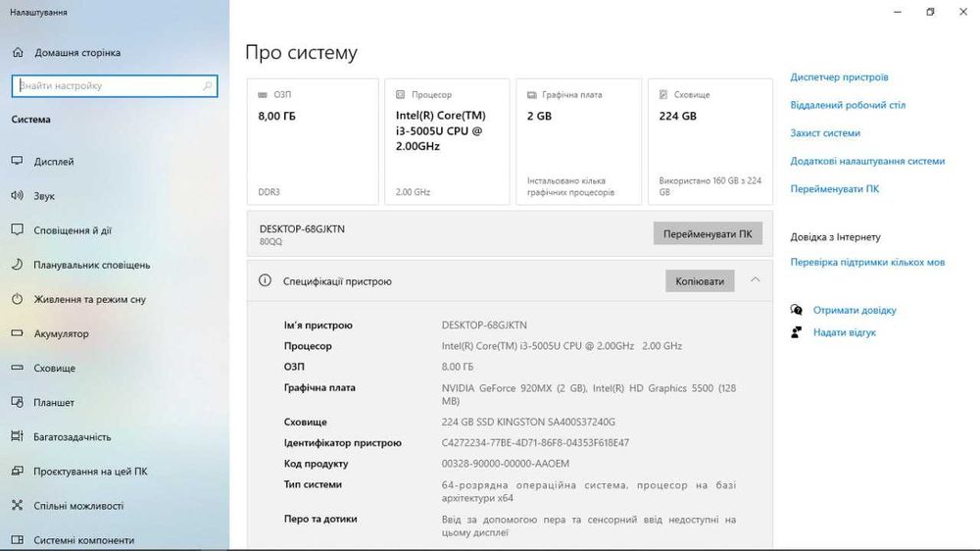
Task: Click the Системні компоненти icon
Action: (x=18, y=540)
